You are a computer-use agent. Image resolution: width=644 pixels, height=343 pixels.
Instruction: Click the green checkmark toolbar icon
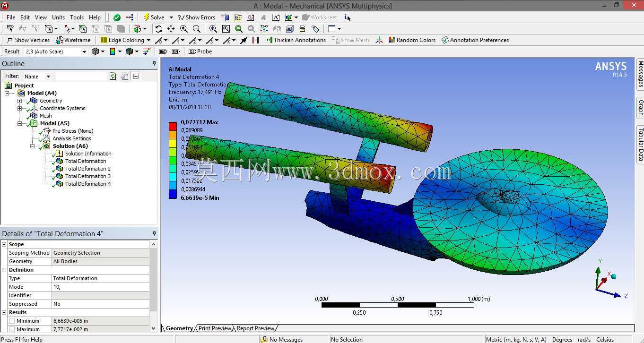click(117, 17)
